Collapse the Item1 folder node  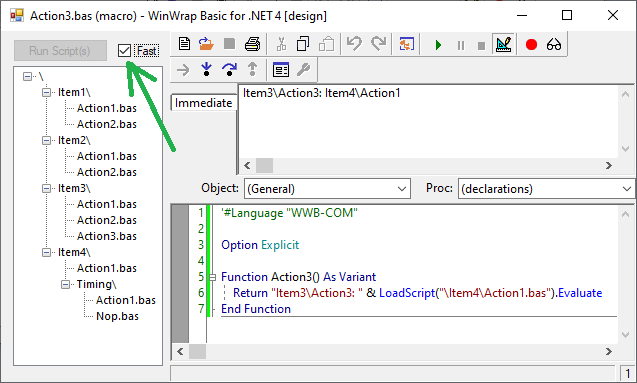pos(46,92)
